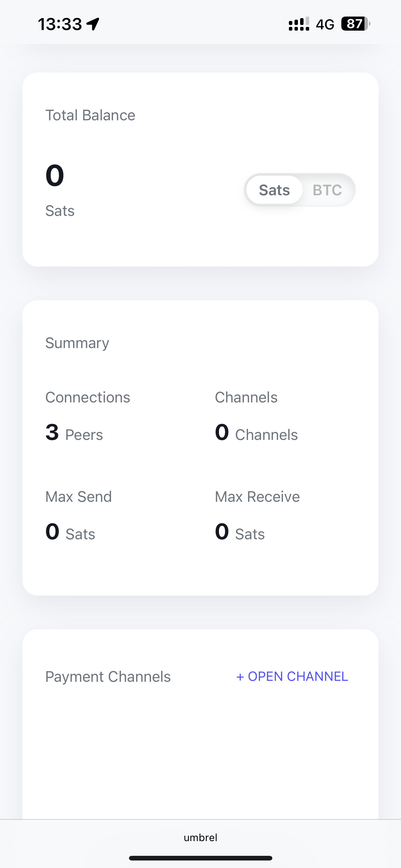Tap the battery level indicator

[x=355, y=24]
